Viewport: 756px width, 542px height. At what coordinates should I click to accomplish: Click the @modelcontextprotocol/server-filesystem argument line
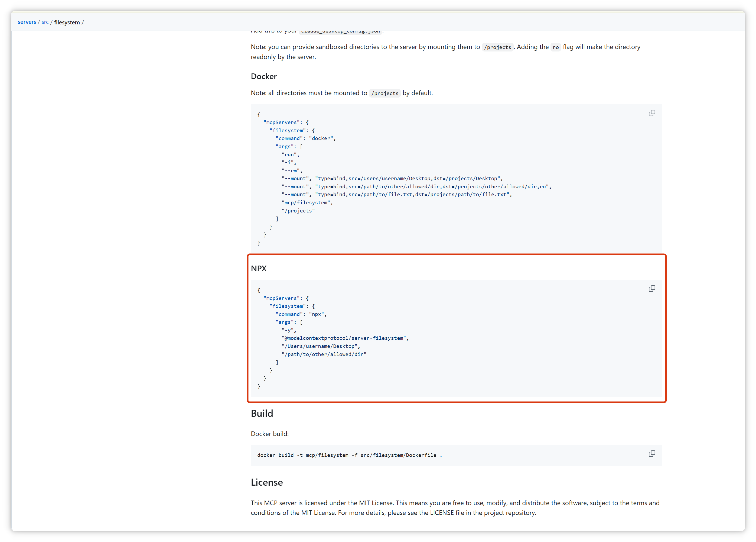point(345,338)
